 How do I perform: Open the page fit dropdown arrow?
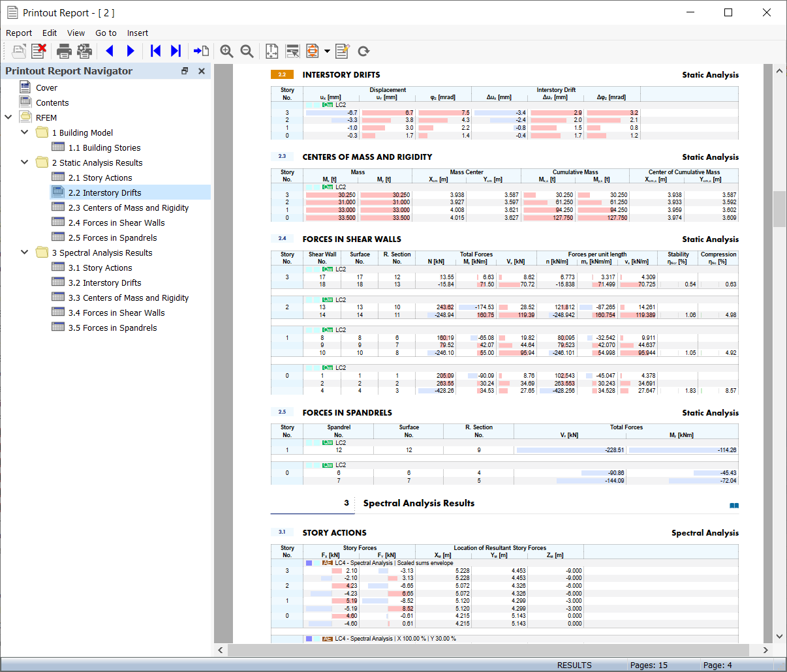click(x=327, y=51)
